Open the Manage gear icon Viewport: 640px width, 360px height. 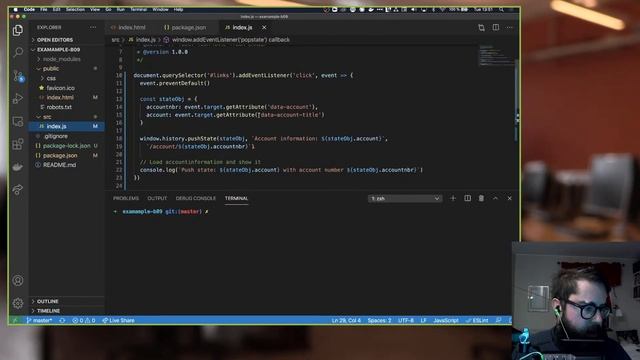click(18, 303)
